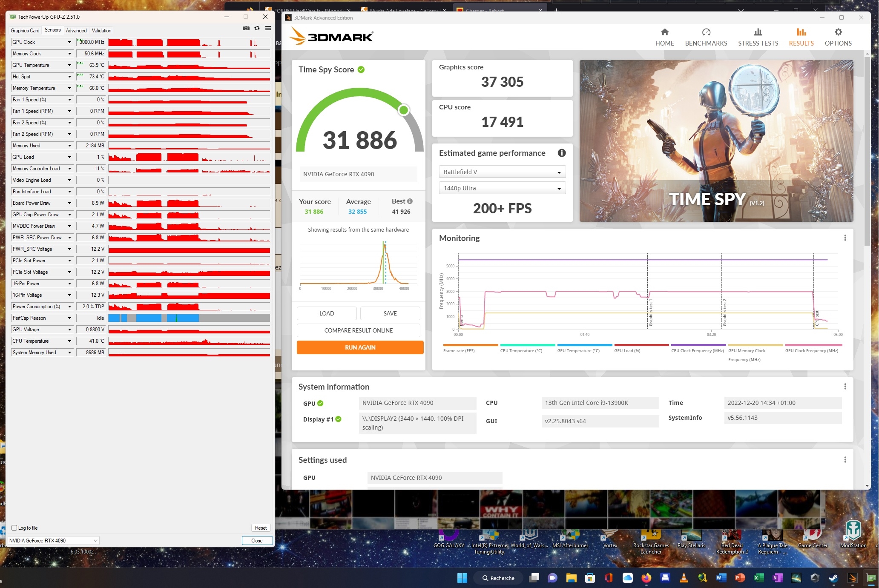The height and width of the screenshot is (588, 879).
Task: Open the Benchmarks gauge icon
Action: click(x=706, y=32)
